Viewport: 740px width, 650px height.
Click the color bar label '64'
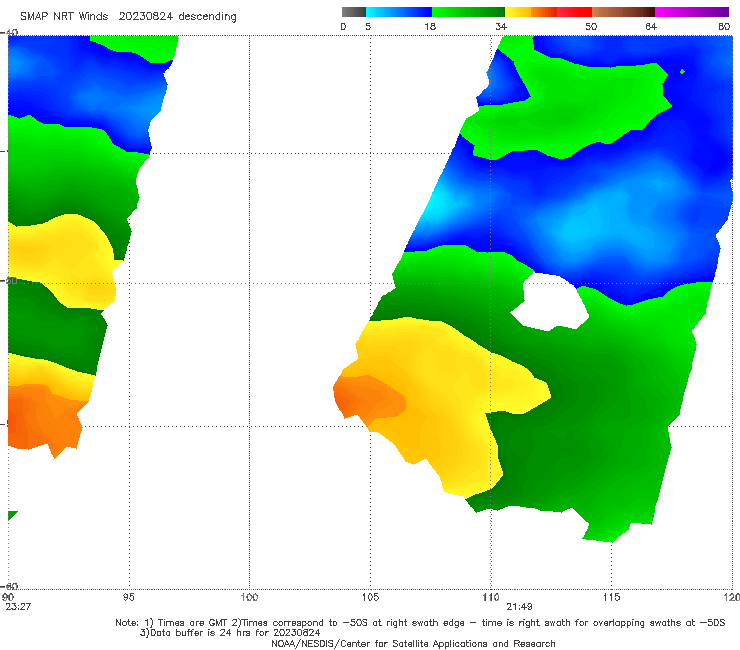click(651, 27)
